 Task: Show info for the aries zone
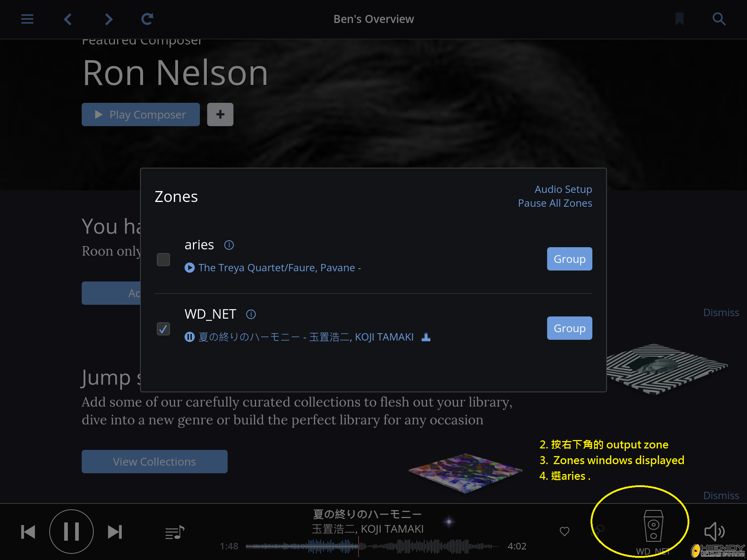tap(229, 245)
